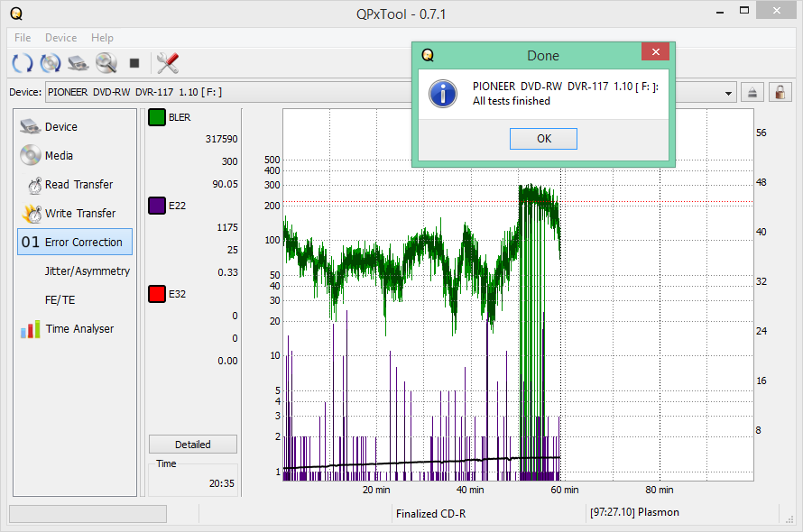The image size is (803, 532).
Task: Click the purple E22 color swatch
Action: pos(157,206)
